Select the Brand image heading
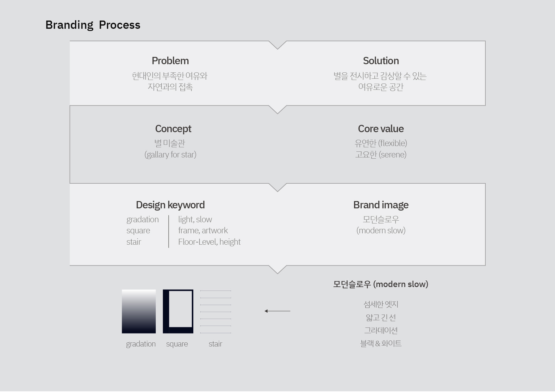 pos(381,205)
